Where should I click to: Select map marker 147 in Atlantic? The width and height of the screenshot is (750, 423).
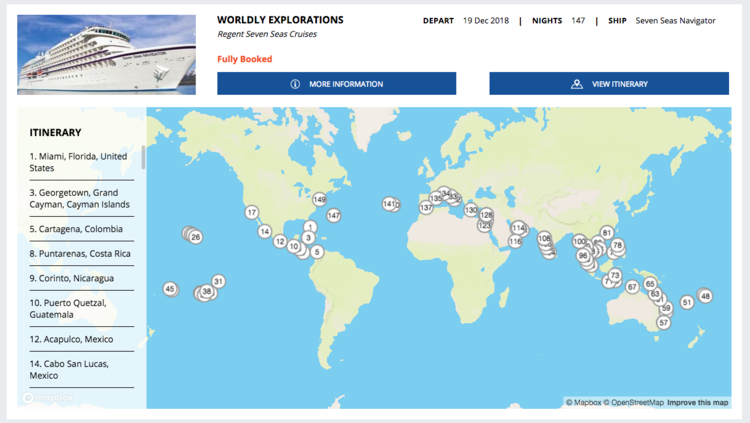333,215
